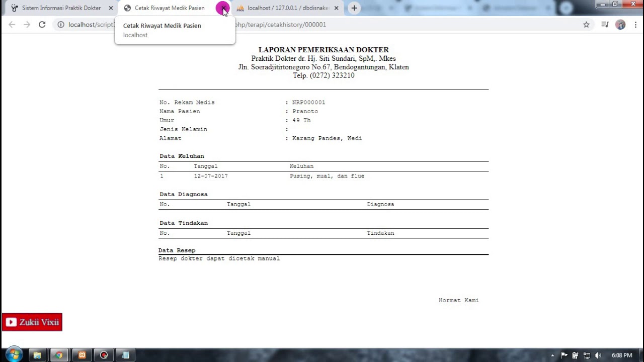Open the media control icon in Chrome toolbar

(x=605, y=25)
